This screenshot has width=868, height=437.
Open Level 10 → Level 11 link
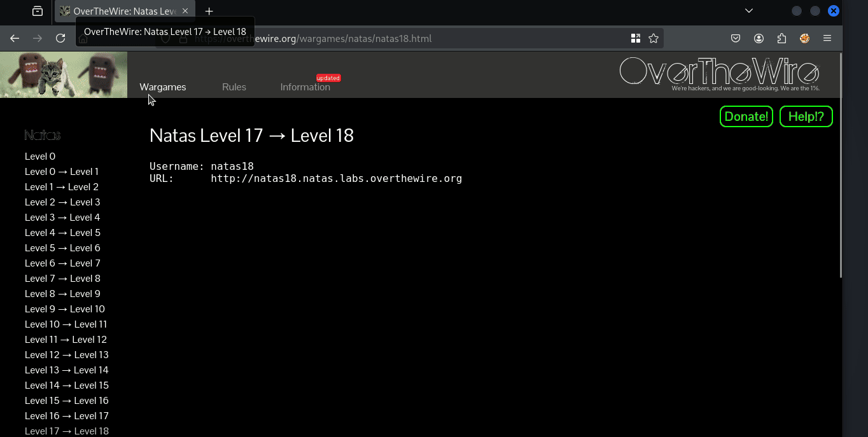coord(66,324)
